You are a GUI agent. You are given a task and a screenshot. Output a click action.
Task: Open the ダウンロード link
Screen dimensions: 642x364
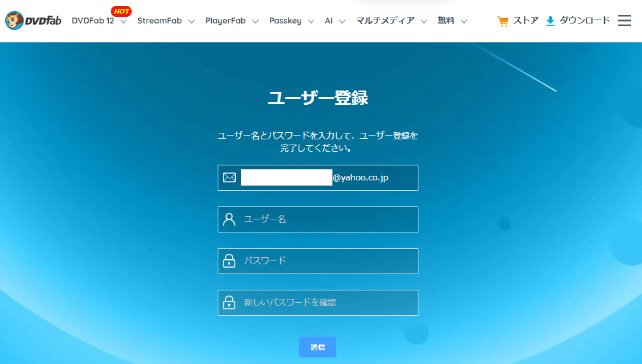coord(585,21)
